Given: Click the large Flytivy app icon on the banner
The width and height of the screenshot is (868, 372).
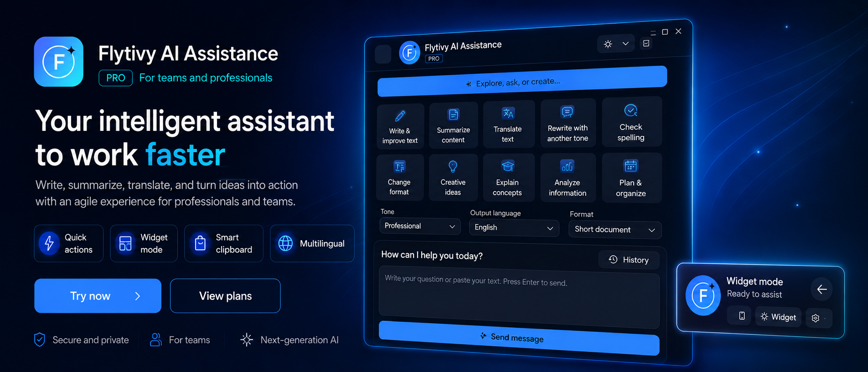Looking at the screenshot, I should (x=58, y=62).
